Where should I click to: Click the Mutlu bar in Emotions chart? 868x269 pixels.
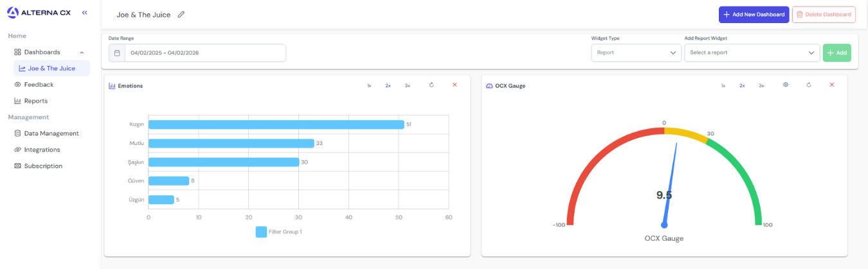point(231,143)
